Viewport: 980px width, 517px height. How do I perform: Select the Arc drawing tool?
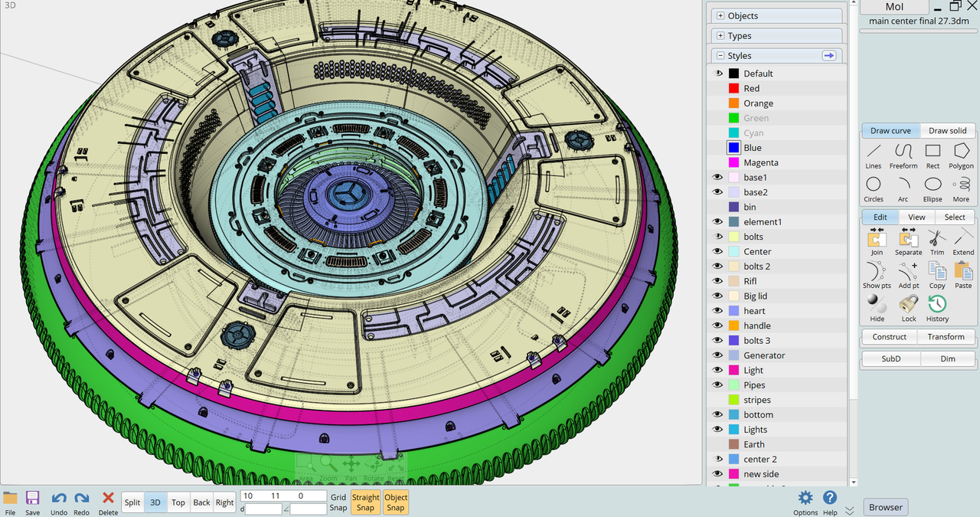point(903,189)
